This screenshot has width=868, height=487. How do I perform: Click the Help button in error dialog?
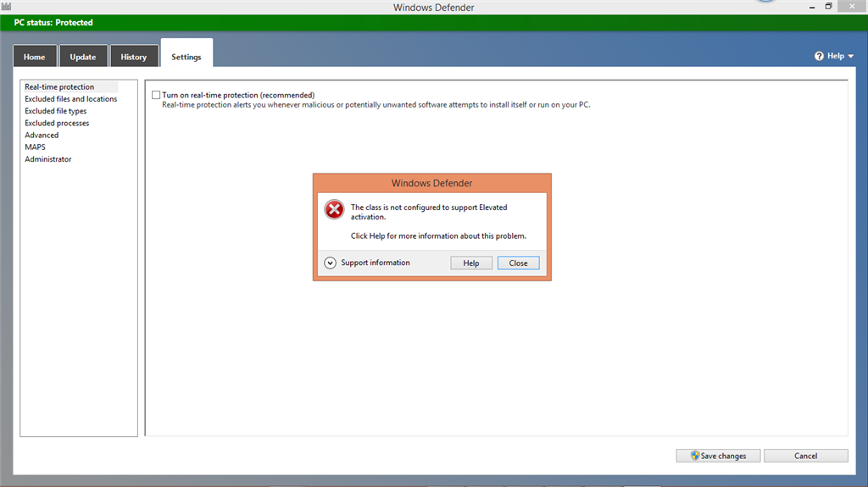point(471,263)
